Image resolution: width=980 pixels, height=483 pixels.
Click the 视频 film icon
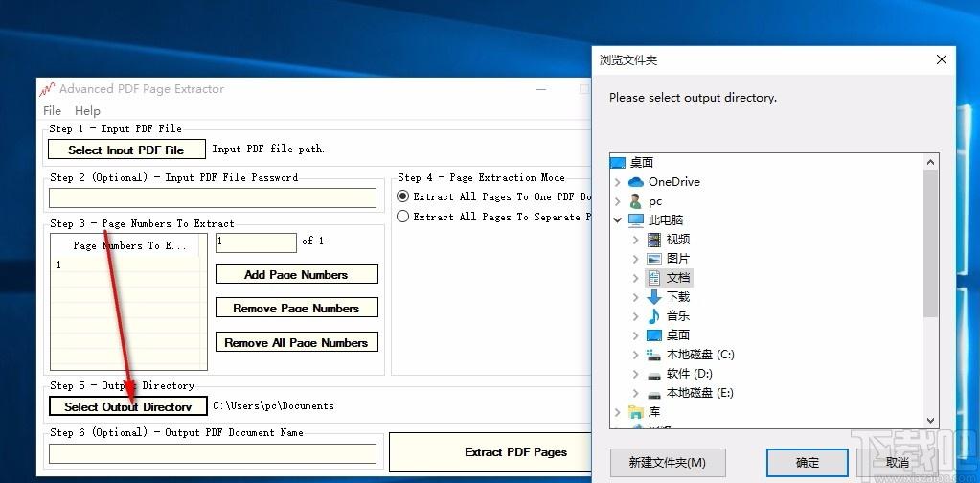pos(653,240)
